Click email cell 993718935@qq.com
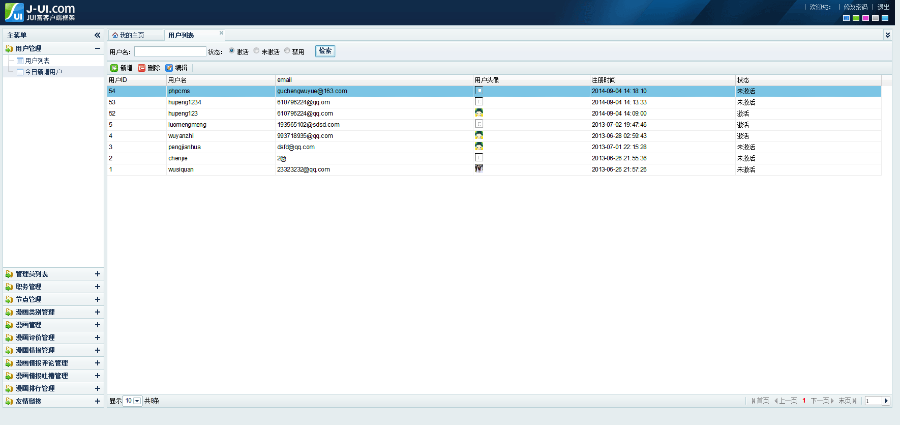900x425 pixels. pos(305,136)
